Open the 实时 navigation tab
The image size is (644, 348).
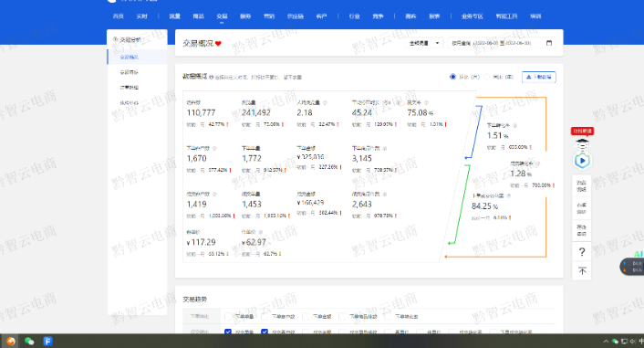click(141, 16)
